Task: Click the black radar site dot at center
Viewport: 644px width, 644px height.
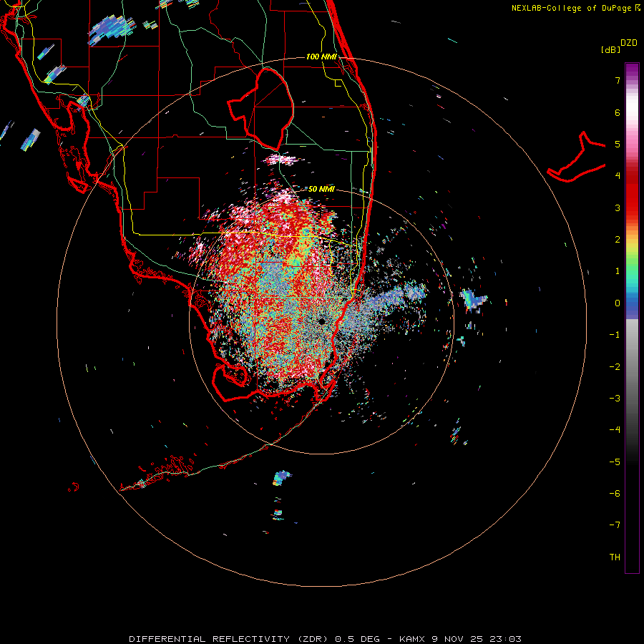Action: click(x=322, y=321)
